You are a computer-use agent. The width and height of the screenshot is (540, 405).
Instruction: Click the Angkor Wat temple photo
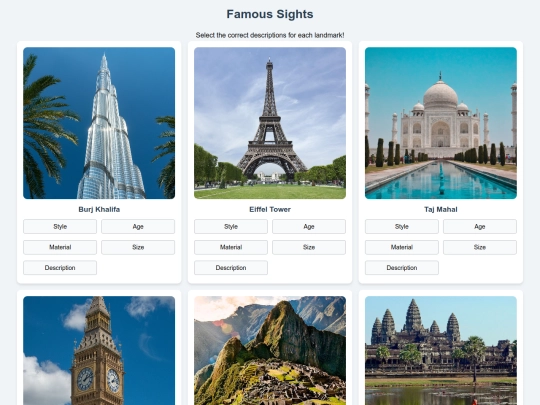(441, 351)
